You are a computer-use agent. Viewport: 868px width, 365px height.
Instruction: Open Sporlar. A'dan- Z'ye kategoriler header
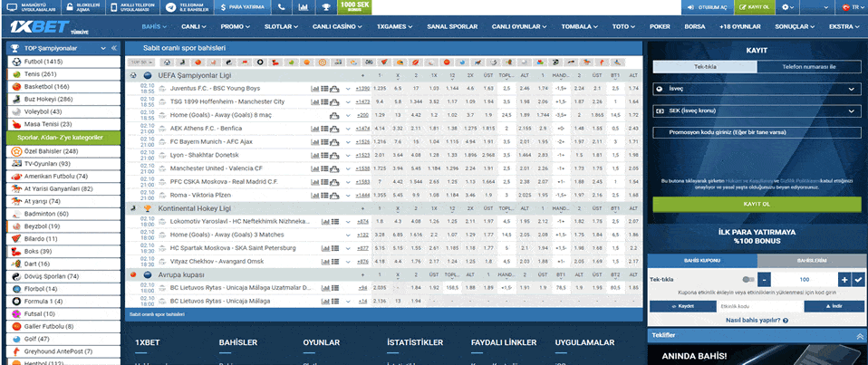pyautogui.click(x=64, y=137)
